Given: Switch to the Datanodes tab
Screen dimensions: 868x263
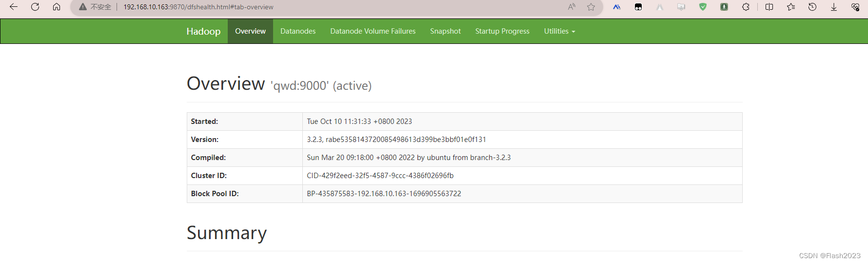Looking at the screenshot, I should (298, 31).
